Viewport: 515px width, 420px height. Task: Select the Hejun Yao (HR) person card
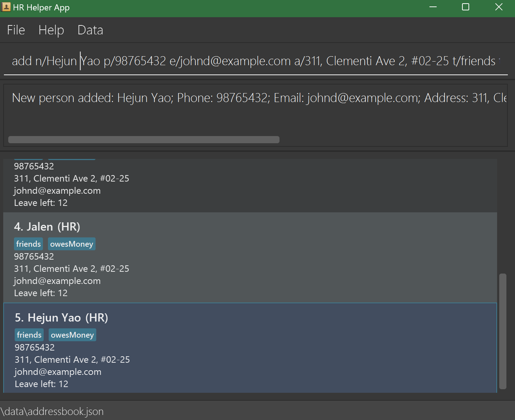pyautogui.click(x=250, y=348)
